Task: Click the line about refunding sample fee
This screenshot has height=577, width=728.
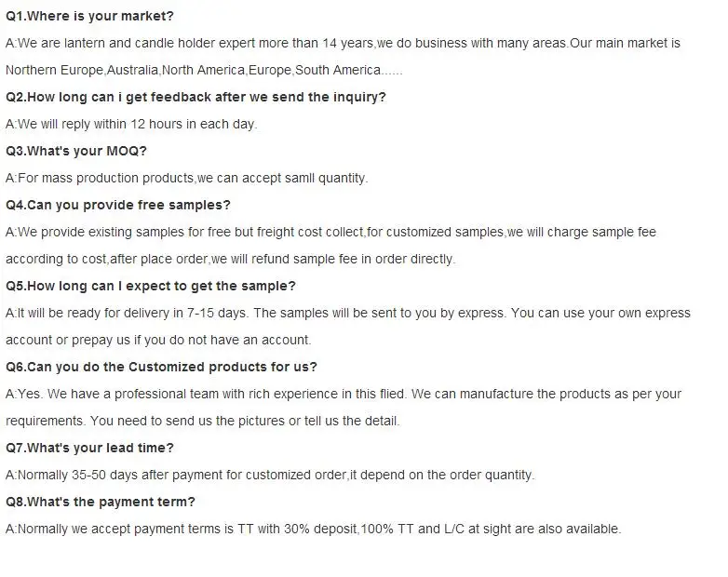Action: (x=230, y=259)
